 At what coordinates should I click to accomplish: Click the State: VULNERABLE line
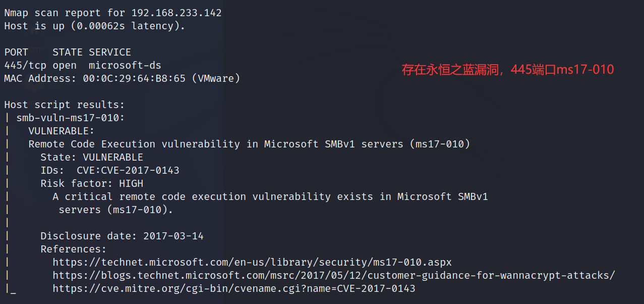pyautogui.click(x=92, y=158)
